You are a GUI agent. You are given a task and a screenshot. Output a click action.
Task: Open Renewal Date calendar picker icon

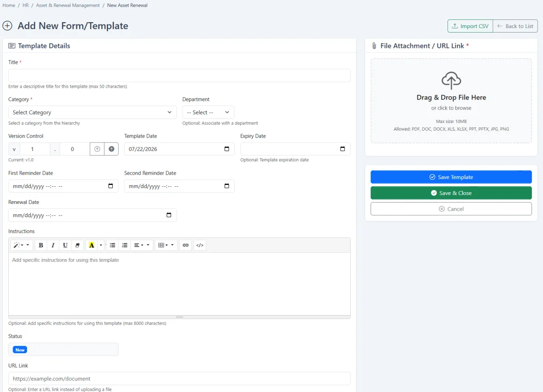click(x=169, y=215)
